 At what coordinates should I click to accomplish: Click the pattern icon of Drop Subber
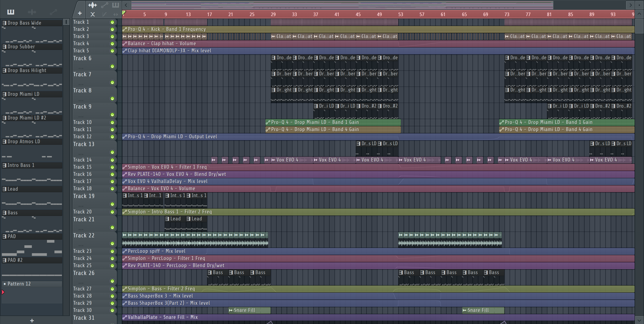[x=4, y=47]
